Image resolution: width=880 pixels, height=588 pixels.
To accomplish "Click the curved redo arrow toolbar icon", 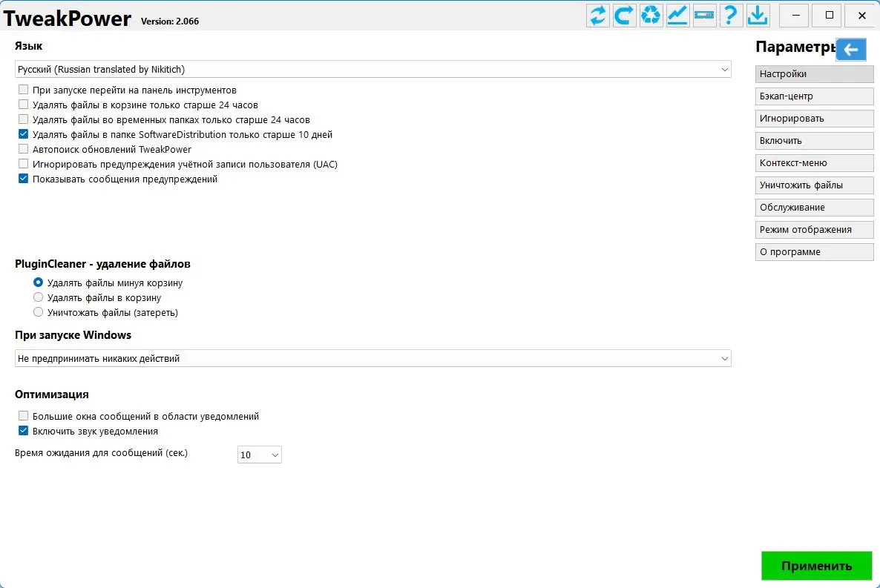I will pyautogui.click(x=624, y=15).
